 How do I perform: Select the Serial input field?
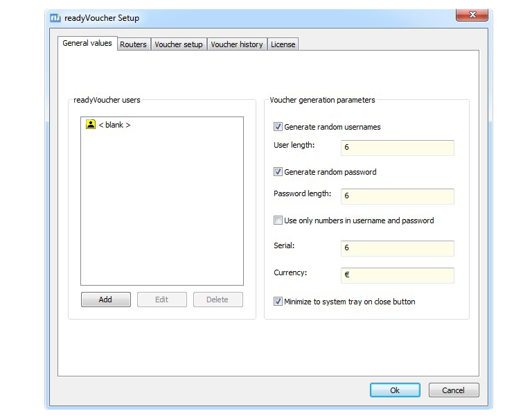(397, 248)
